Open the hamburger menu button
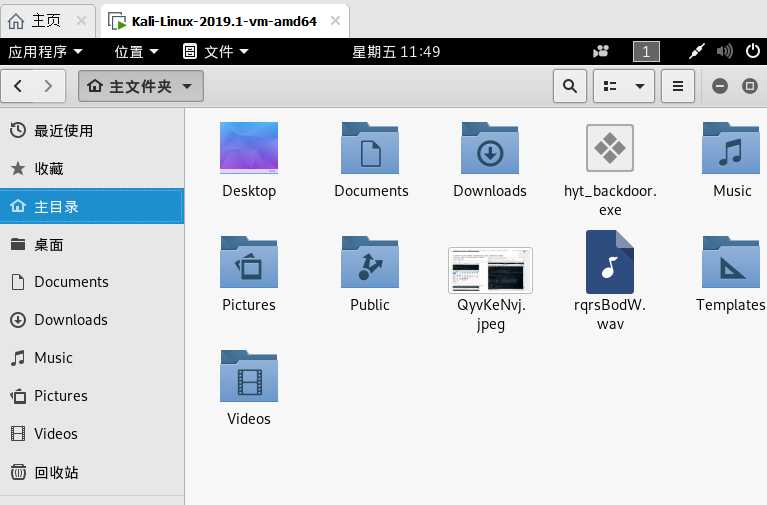 pos(678,86)
